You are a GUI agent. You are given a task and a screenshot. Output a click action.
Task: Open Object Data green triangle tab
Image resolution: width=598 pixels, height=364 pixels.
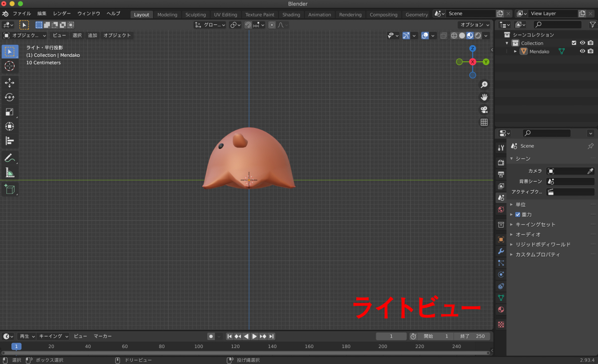tap(501, 298)
